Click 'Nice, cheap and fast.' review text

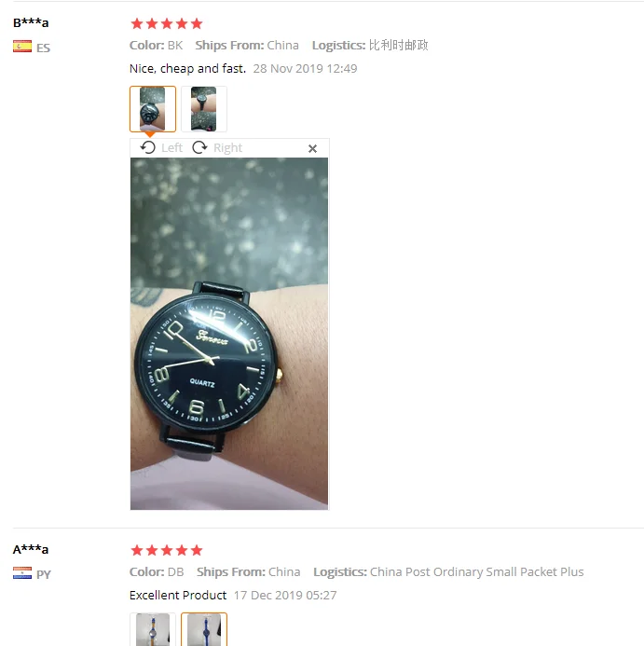point(187,68)
